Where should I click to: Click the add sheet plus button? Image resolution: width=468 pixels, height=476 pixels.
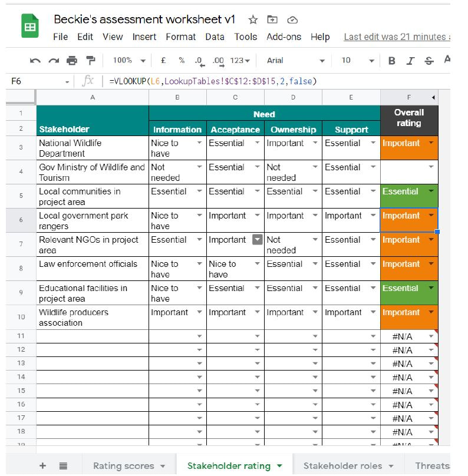42,465
